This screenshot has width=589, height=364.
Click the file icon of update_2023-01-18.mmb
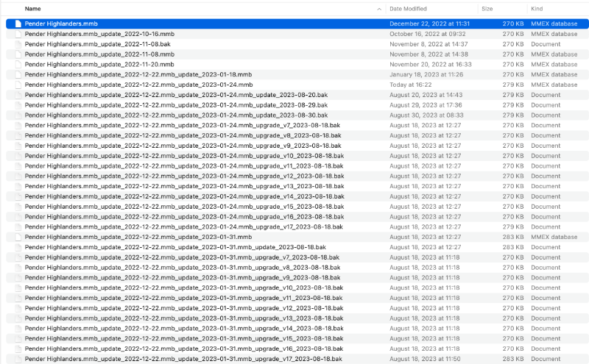[x=18, y=74]
